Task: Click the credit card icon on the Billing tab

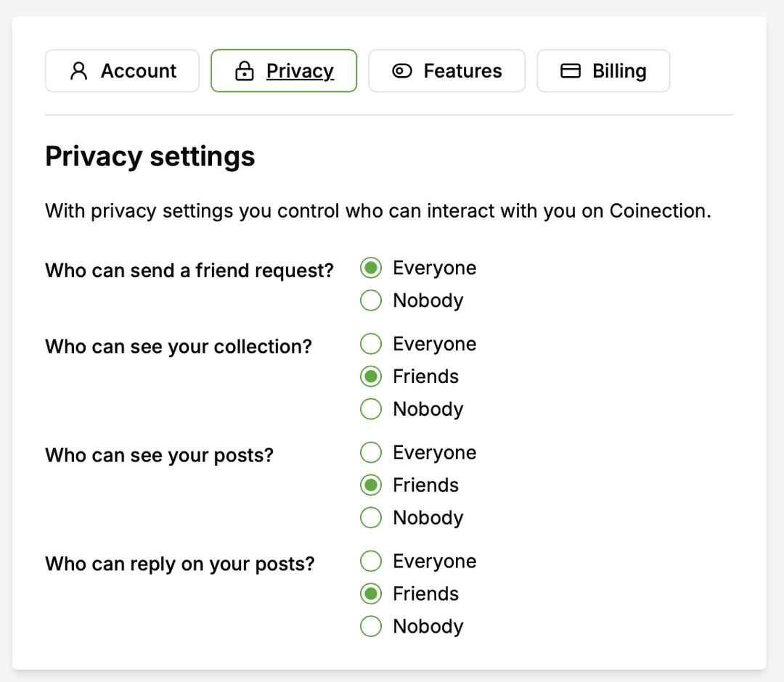Action: (570, 70)
